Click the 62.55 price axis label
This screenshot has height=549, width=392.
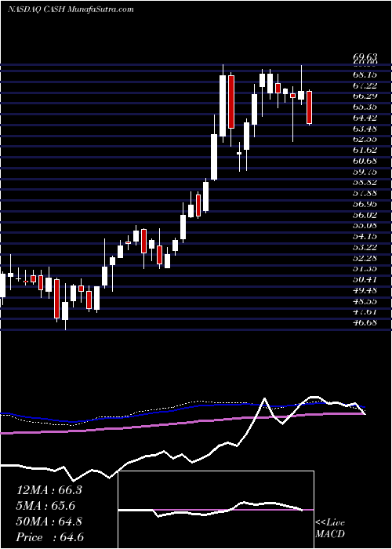[x=364, y=140]
